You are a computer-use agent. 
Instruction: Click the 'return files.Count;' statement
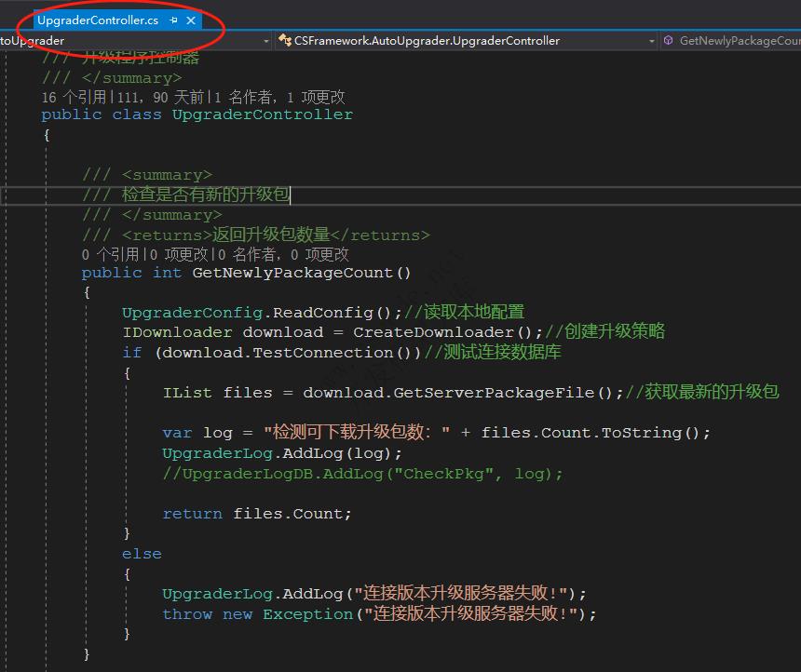[256, 513]
